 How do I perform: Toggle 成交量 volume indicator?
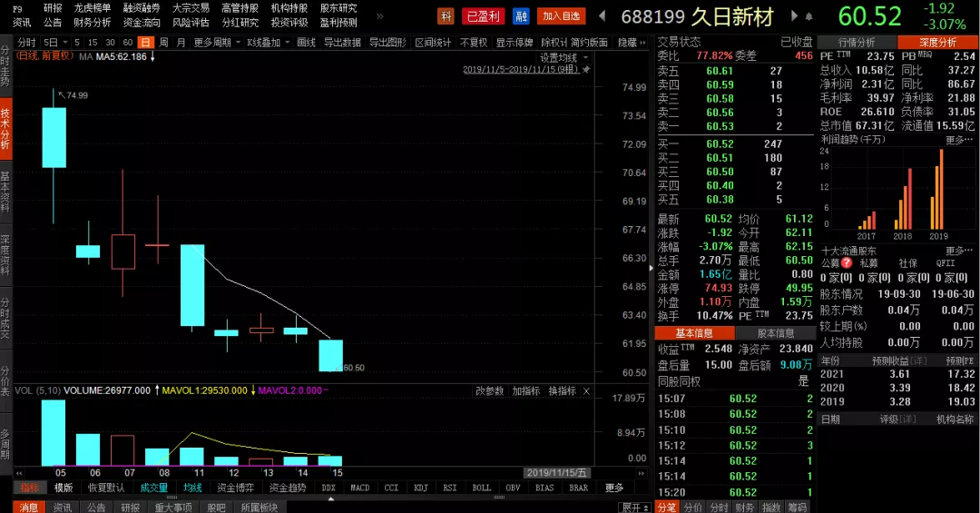click(153, 488)
